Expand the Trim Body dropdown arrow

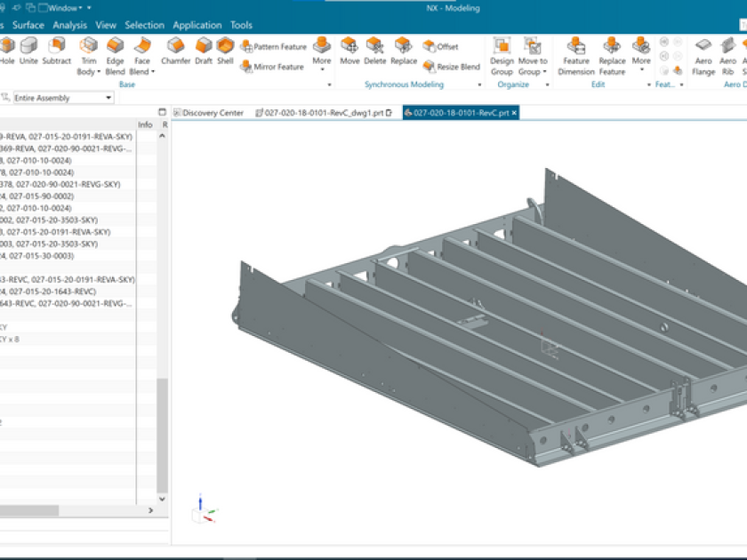point(99,72)
